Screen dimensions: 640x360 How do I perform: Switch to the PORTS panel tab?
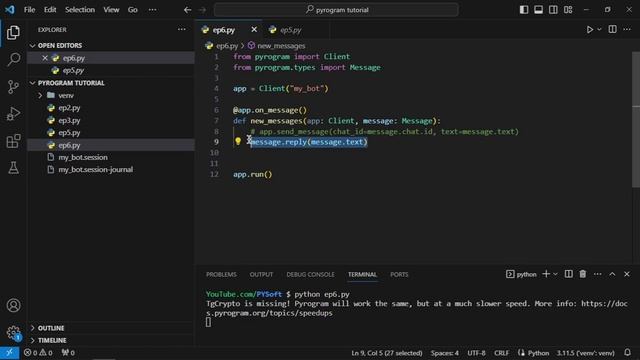pos(399,275)
